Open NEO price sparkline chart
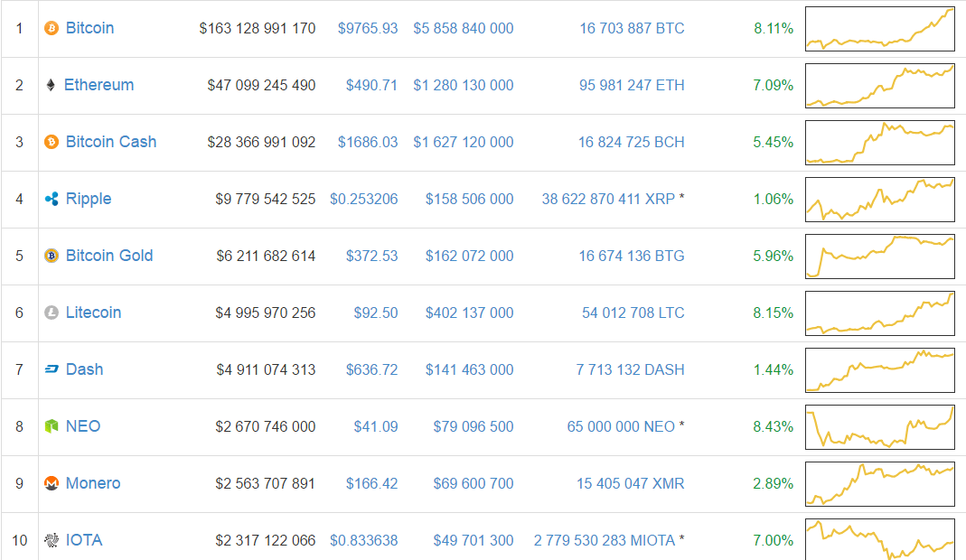966x560 pixels. point(880,427)
